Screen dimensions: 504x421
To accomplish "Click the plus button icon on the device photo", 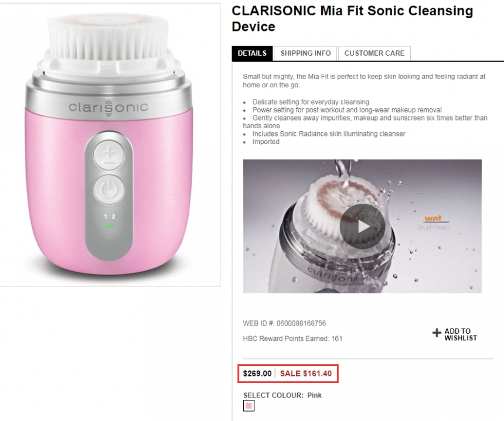I will (108, 153).
